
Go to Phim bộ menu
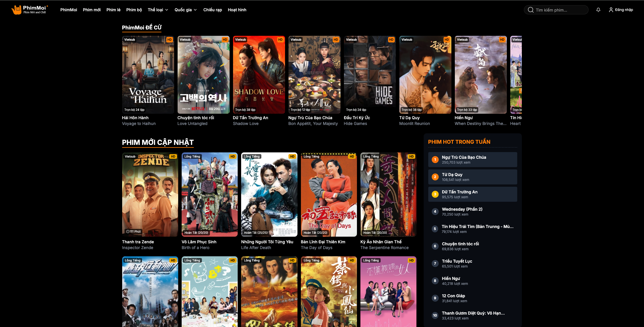(x=134, y=10)
